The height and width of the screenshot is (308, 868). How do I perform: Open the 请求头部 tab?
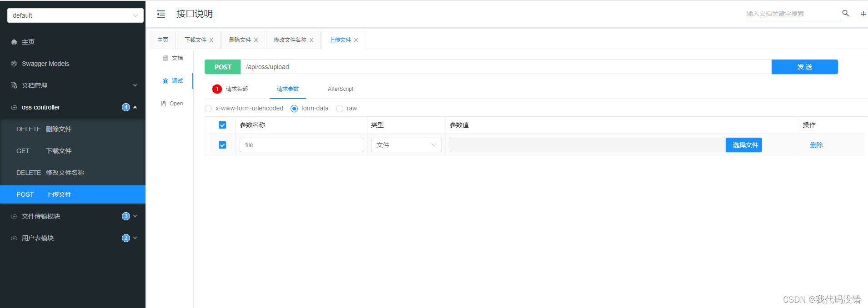[x=237, y=89]
